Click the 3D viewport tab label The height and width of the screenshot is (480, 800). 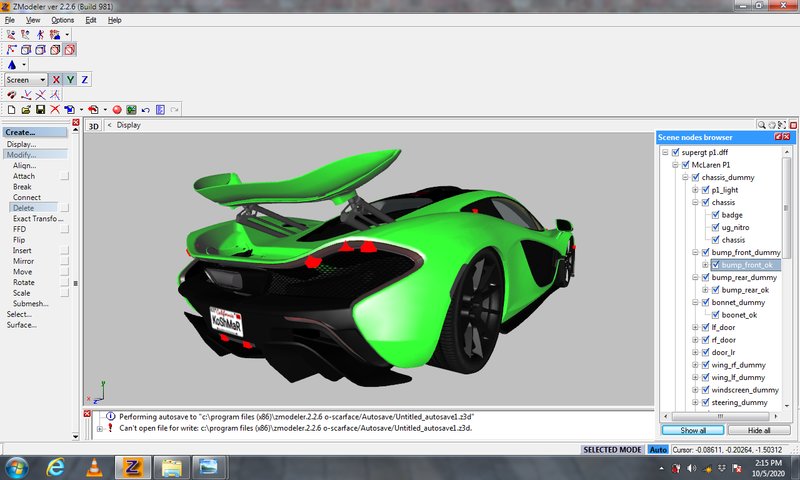94,125
